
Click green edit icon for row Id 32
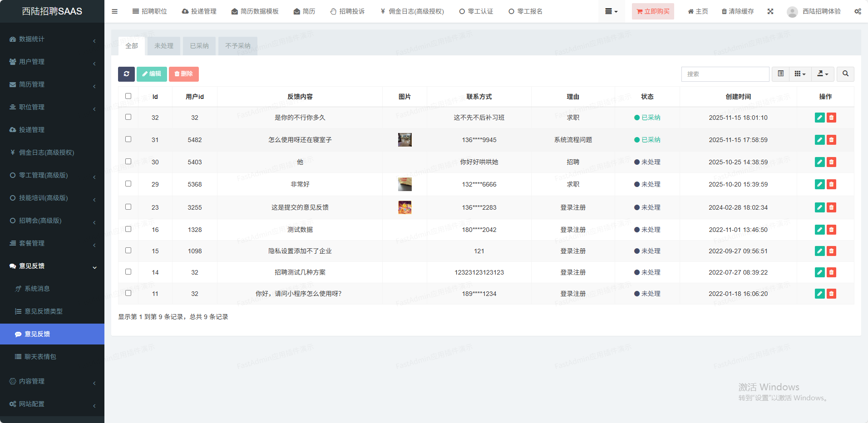[819, 118]
